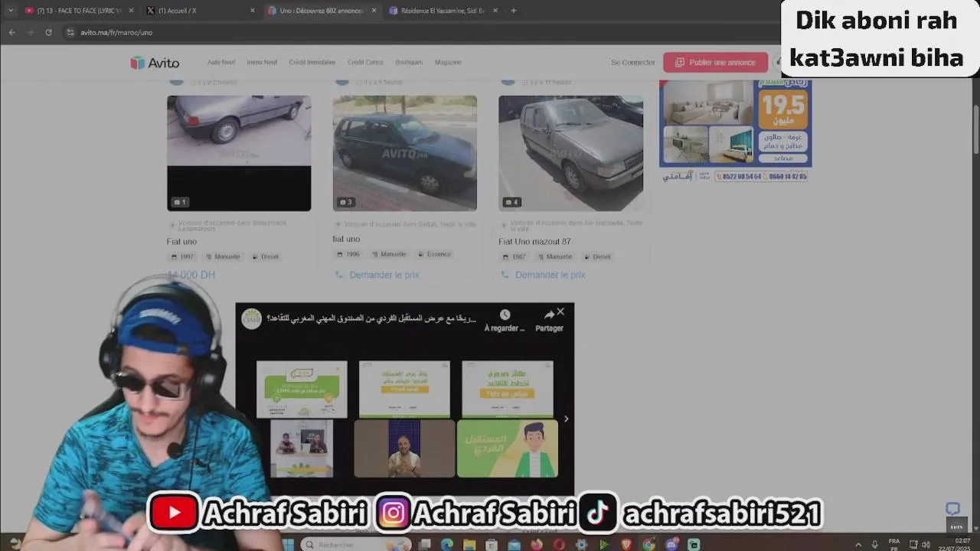Open Discord from the taskbar

pos(671,544)
